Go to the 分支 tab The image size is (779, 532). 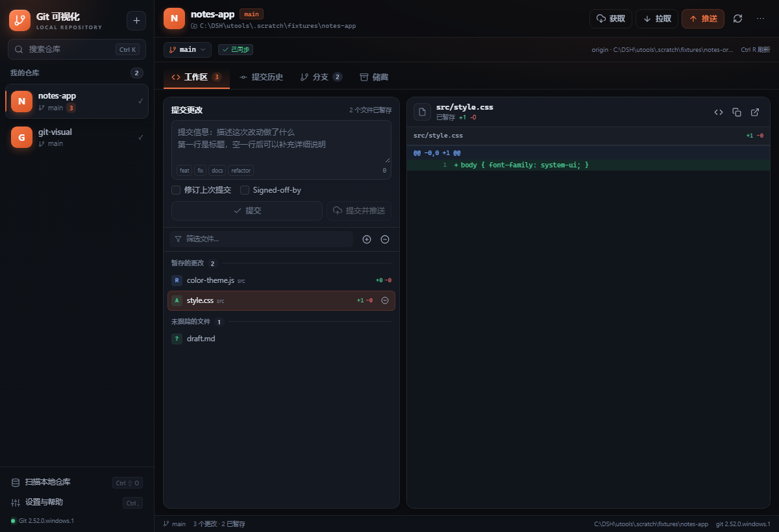321,77
